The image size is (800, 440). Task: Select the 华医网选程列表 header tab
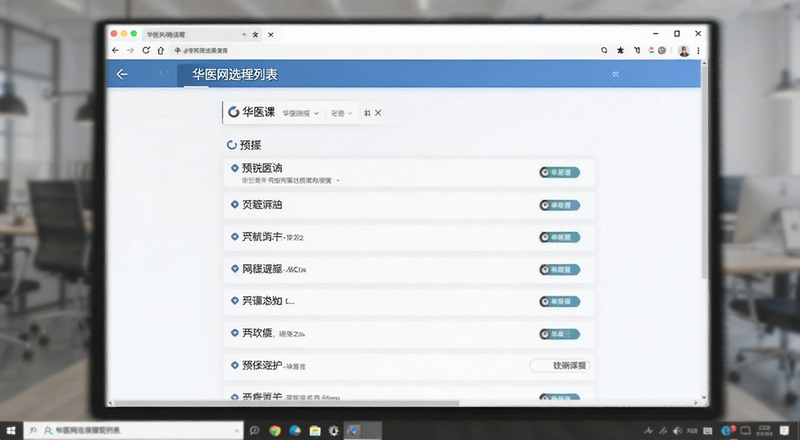(235, 75)
